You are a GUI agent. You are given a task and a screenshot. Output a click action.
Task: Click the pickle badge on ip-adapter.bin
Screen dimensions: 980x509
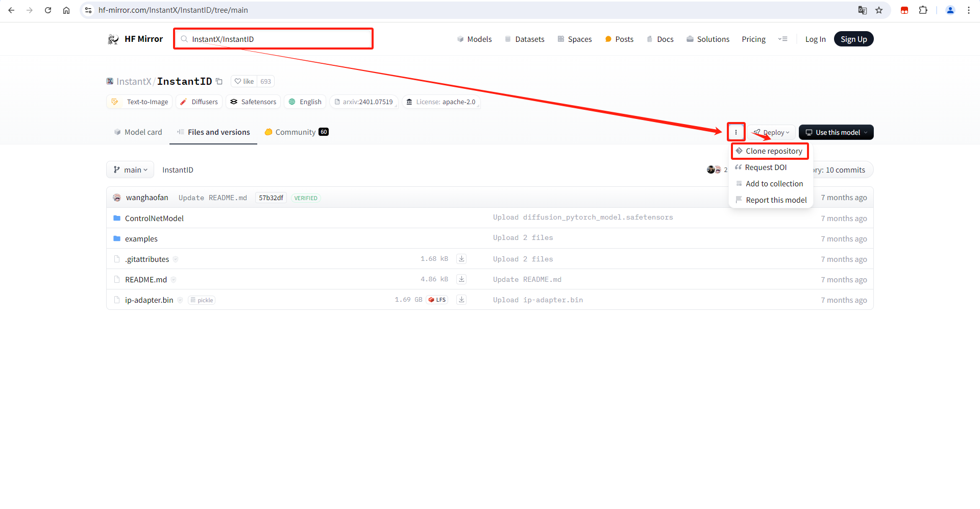(202, 300)
